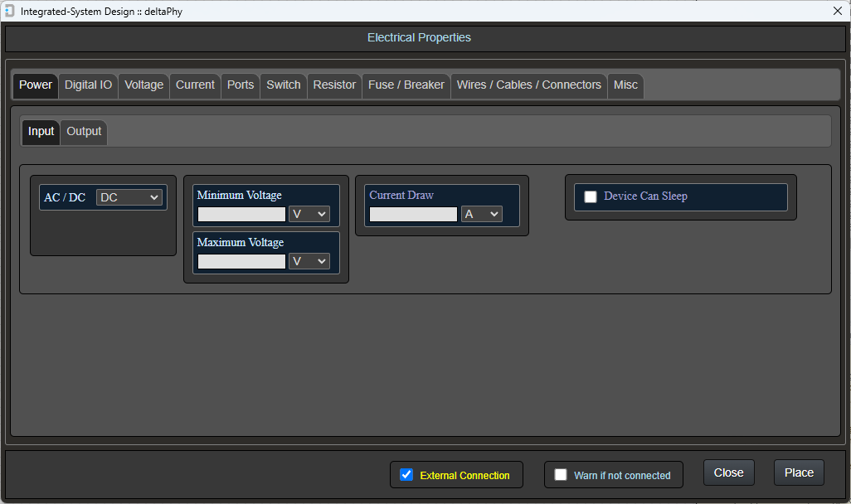Switch to the Digital IO tab

[87, 85]
